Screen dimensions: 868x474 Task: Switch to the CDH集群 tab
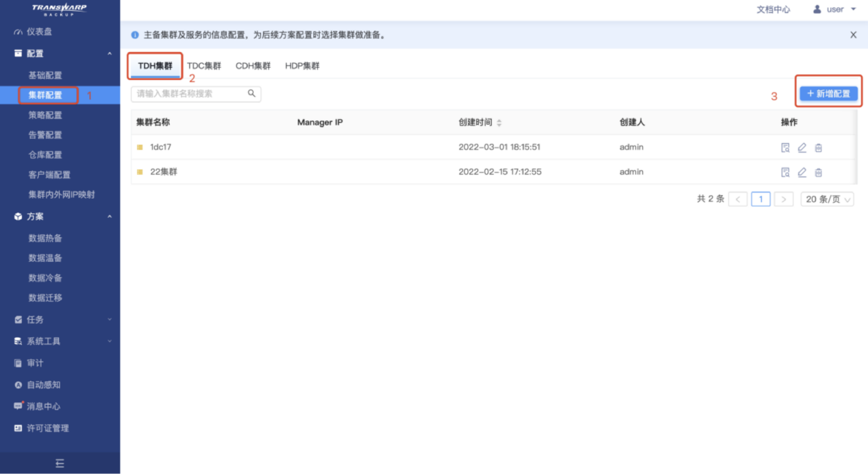tap(253, 66)
